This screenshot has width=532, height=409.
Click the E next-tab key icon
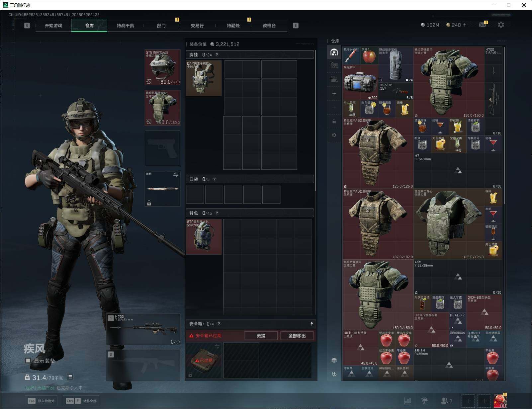(296, 26)
